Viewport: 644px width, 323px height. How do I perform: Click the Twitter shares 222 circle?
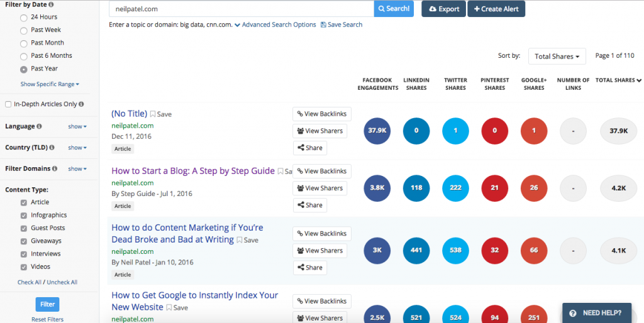click(x=455, y=188)
